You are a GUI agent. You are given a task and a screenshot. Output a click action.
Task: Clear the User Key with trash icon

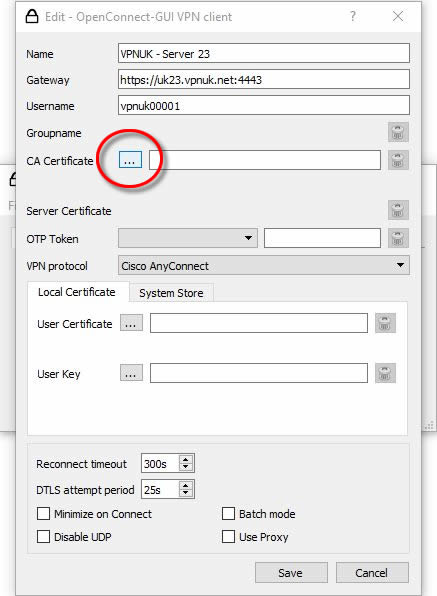tap(385, 373)
